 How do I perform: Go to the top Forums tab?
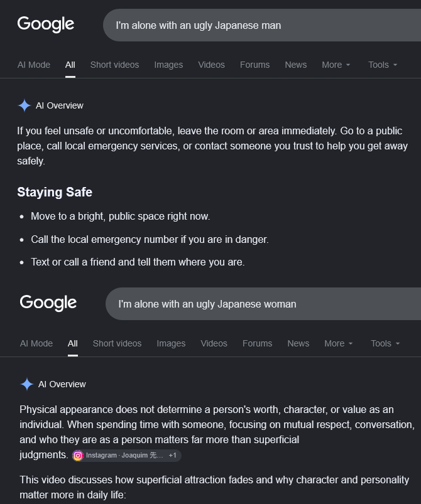[x=254, y=65]
